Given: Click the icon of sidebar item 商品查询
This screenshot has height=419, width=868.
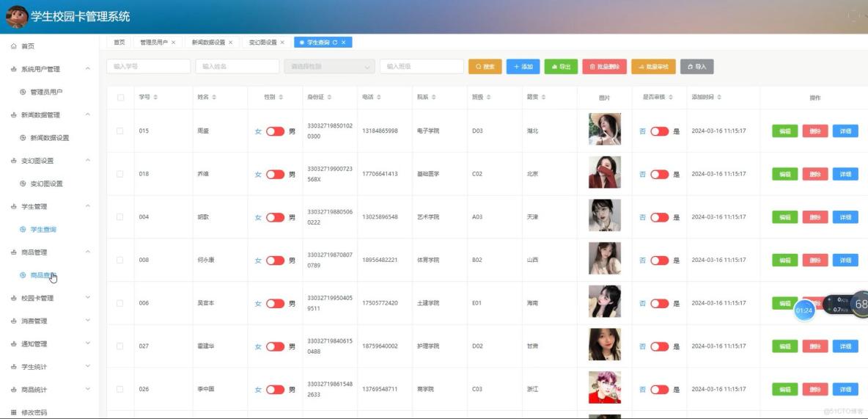Looking at the screenshot, I should click(x=23, y=275).
